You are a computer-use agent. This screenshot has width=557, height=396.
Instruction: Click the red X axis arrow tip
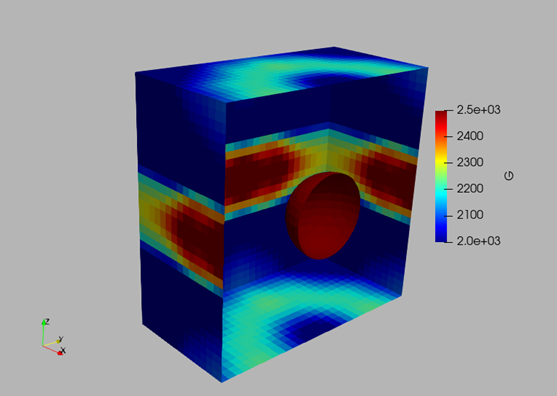point(61,353)
